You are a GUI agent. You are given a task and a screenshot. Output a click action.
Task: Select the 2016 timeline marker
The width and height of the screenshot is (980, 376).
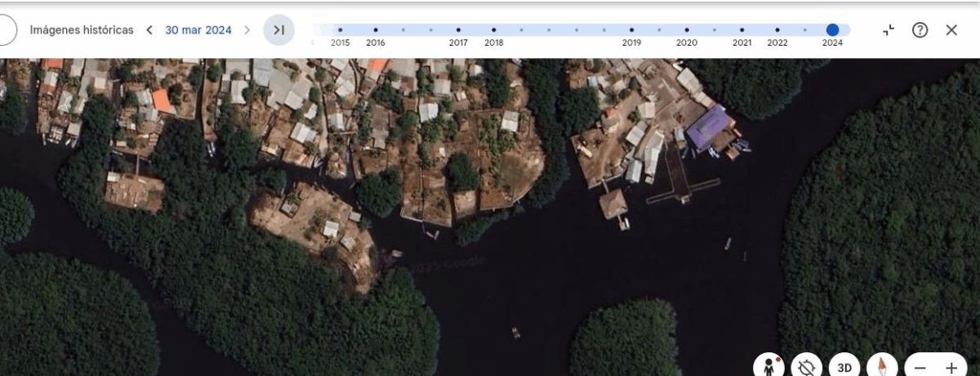pyautogui.click(x=376, y=30)
